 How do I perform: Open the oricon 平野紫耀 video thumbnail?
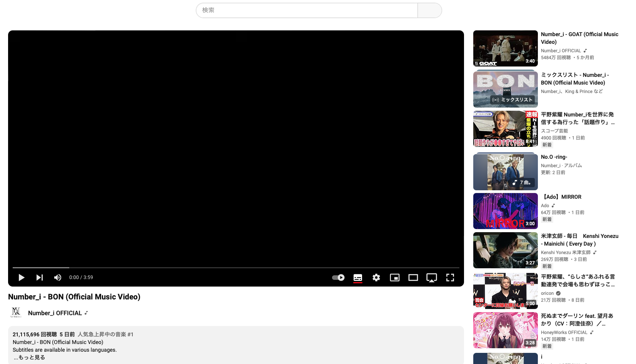(506, 291)
